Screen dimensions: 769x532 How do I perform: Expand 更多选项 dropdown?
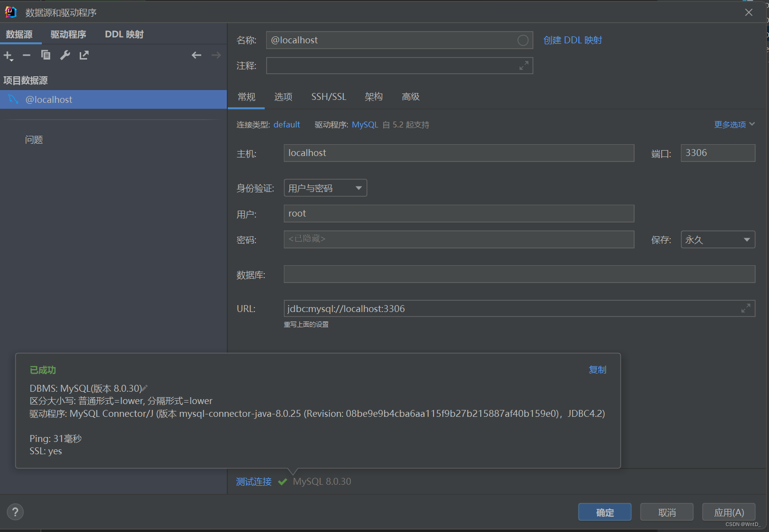point(734,125)
